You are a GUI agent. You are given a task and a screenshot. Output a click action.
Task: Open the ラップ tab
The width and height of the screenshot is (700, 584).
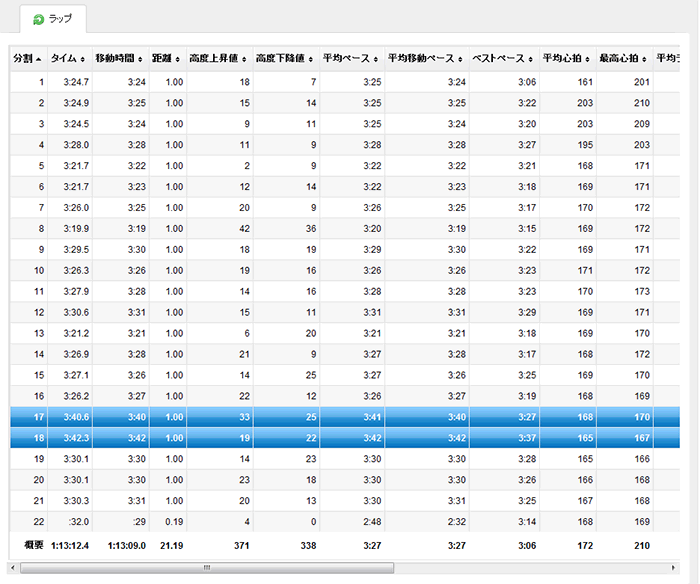pyautogui.click(x=53, y=20)
